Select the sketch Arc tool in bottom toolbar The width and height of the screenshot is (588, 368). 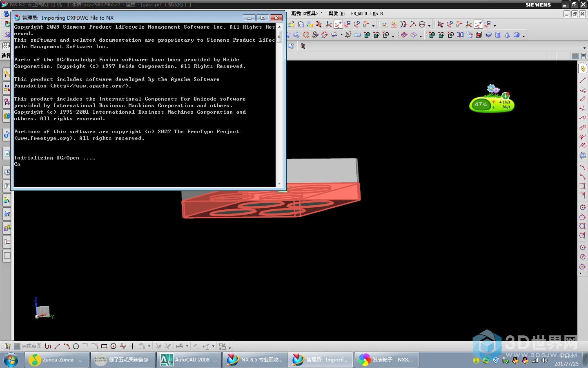[x=67, y=346]
